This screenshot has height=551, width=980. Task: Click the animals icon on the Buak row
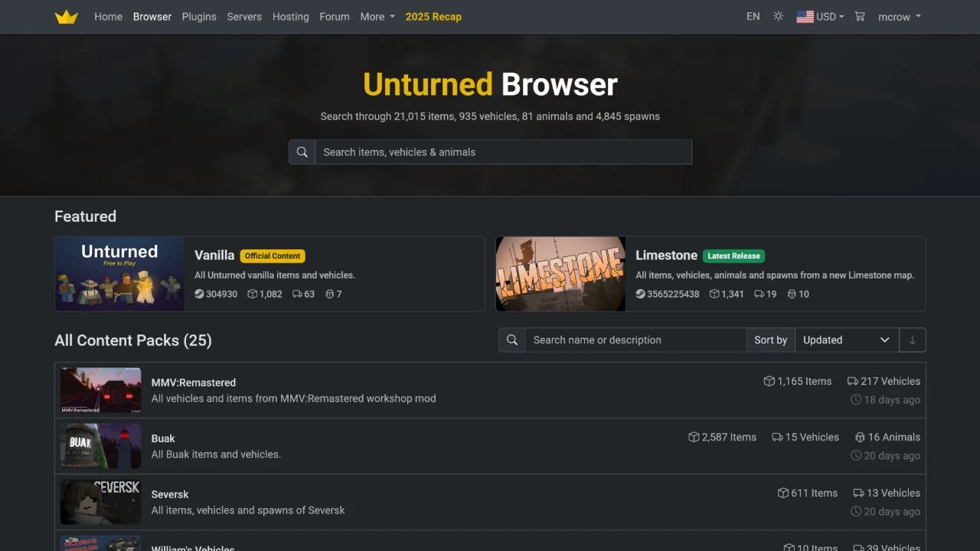point(858,437)
